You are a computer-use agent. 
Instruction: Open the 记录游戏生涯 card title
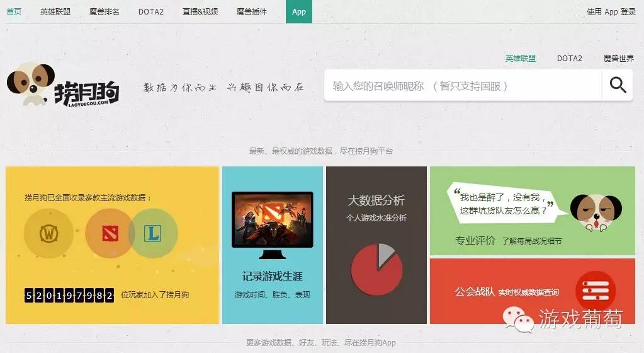pos(273,277)
